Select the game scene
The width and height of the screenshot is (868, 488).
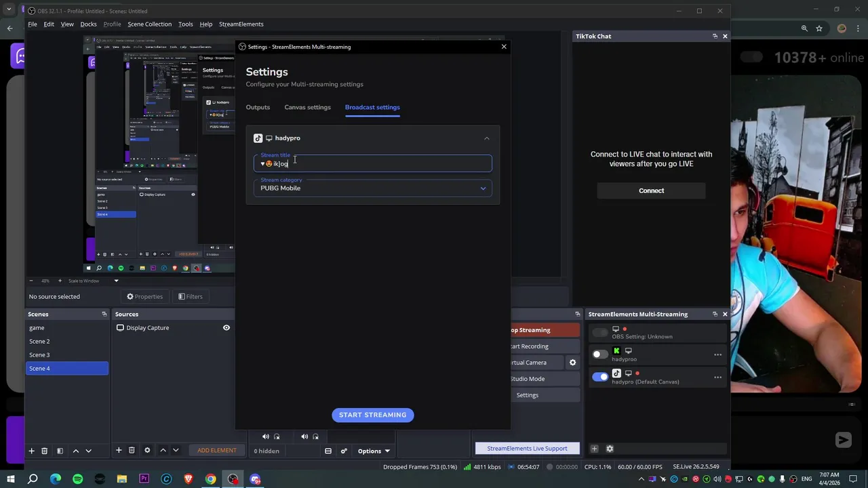click(67, 328)
